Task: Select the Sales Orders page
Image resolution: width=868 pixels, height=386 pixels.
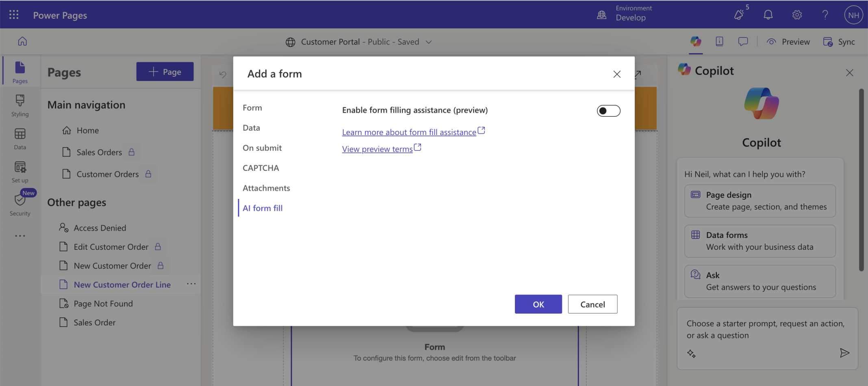Action: (99, 152)
